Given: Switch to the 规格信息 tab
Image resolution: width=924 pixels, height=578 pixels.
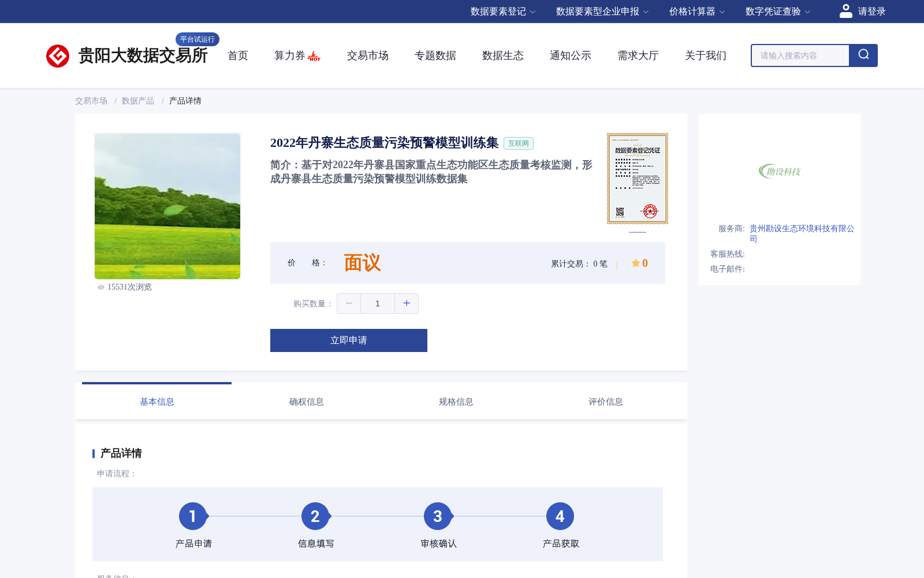Looking at the screenshot, I should tap(456, 402).
